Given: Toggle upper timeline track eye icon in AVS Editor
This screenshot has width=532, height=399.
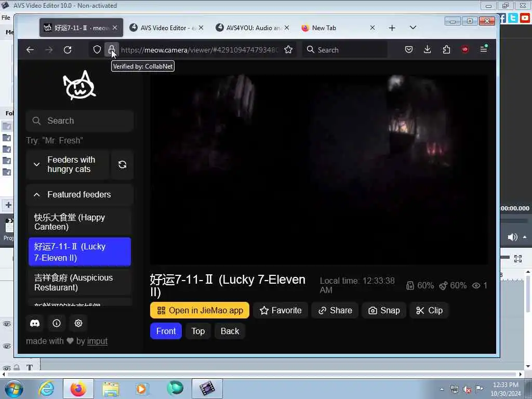Looking at the screenshot, I should point(7,324).
